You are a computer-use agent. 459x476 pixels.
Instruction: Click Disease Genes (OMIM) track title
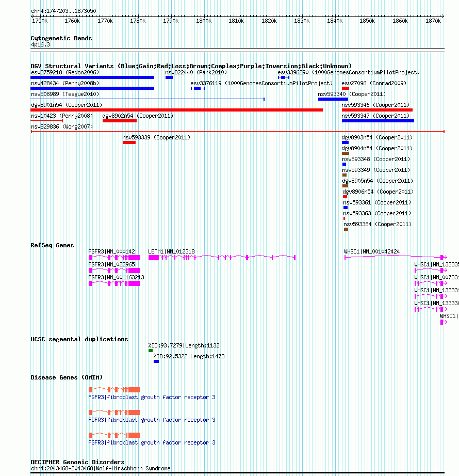click(67, 377)
